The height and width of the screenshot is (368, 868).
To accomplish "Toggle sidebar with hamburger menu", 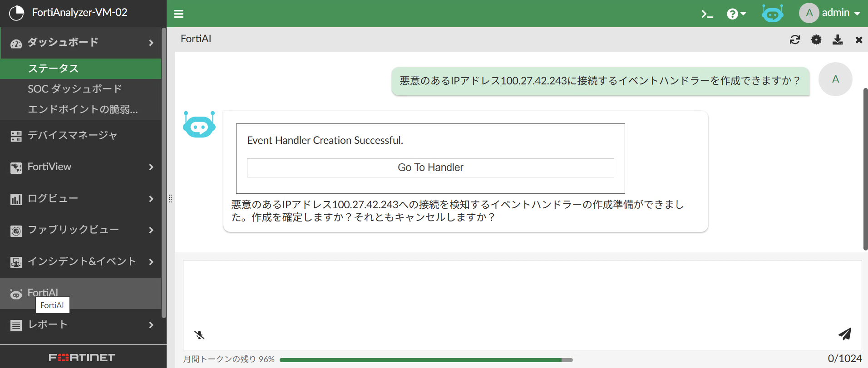I will tap(178, 14).
